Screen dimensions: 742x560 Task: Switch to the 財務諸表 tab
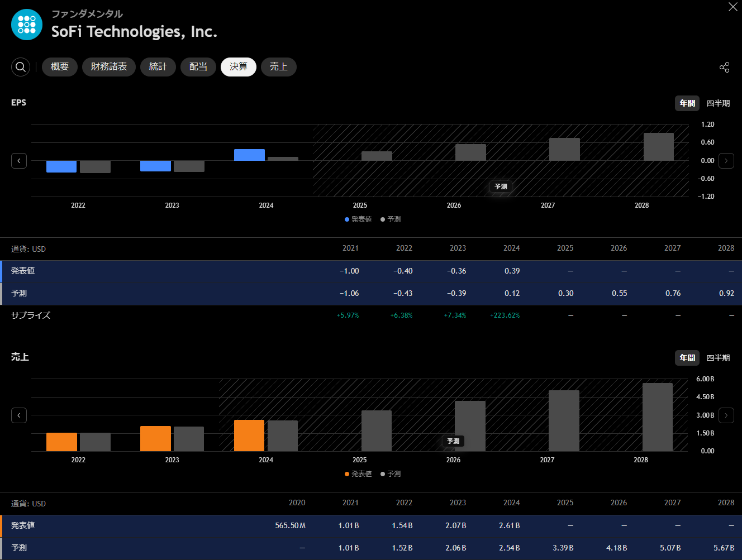(x=109, y=67)
